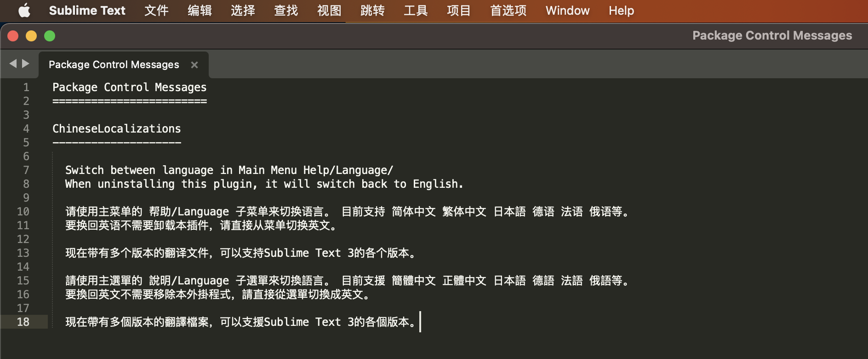Click the line starting '請使用主選單的'

click(347, 281)
